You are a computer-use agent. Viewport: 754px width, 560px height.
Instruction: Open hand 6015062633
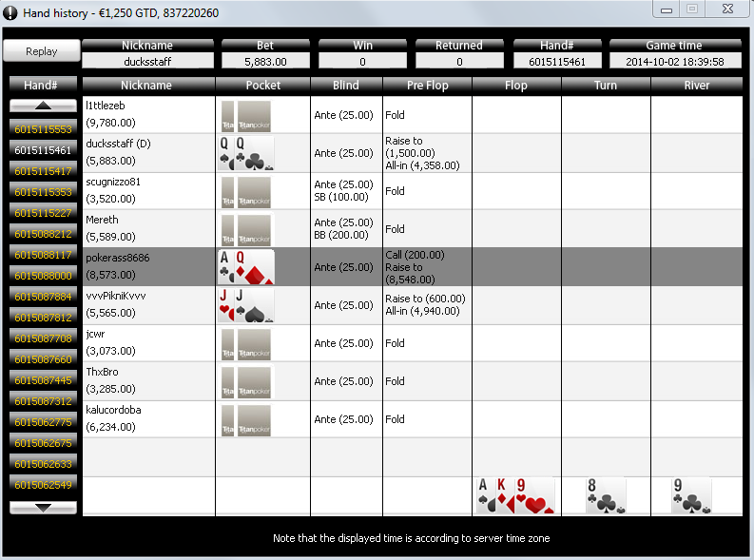click(x=43, y=463)
